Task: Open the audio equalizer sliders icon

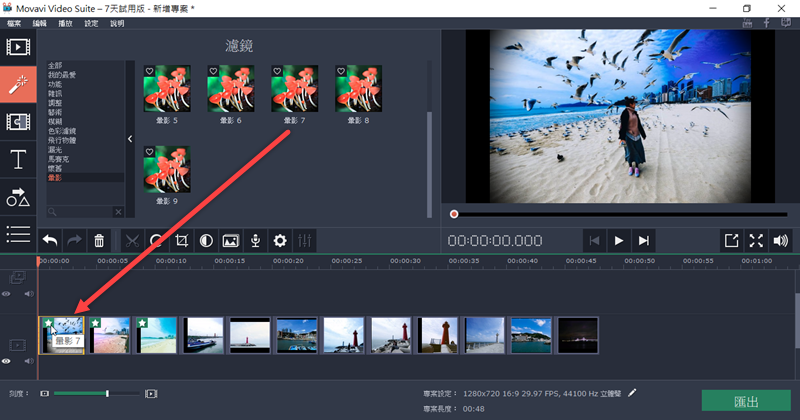Action: click(305, 241)
